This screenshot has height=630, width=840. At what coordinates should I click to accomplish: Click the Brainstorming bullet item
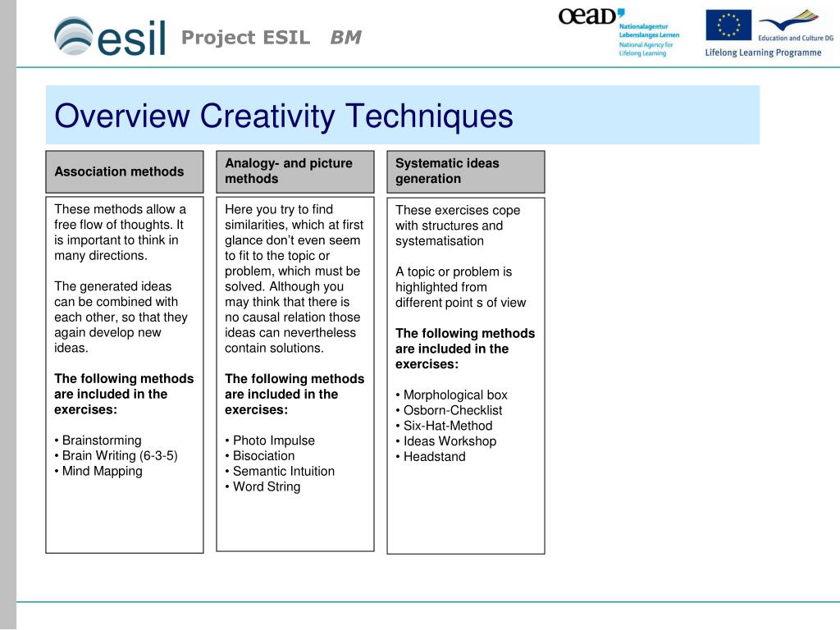pos(98,440)
